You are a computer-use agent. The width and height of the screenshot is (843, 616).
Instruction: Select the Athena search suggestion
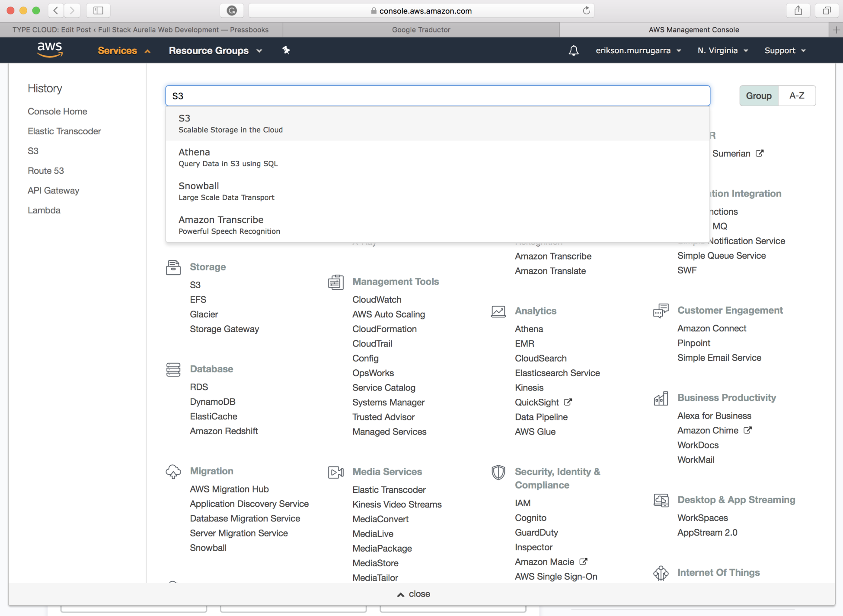(437, 157)
